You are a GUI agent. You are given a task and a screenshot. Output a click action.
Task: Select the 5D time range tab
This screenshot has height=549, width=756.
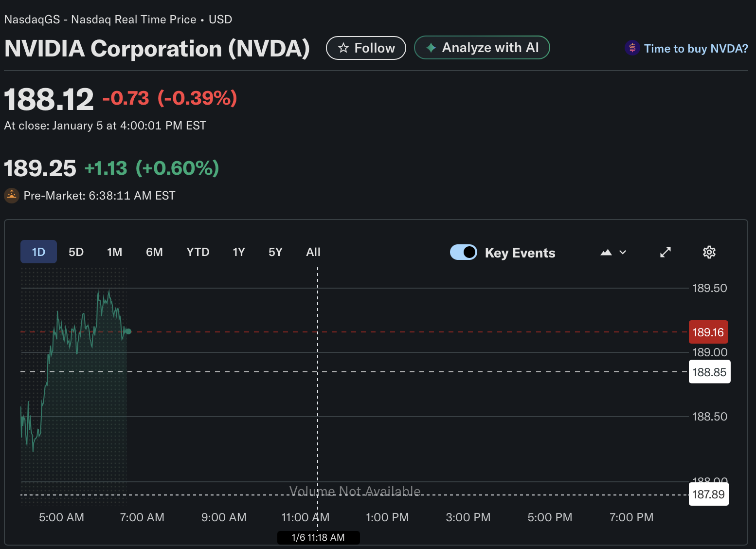[76, 252]
